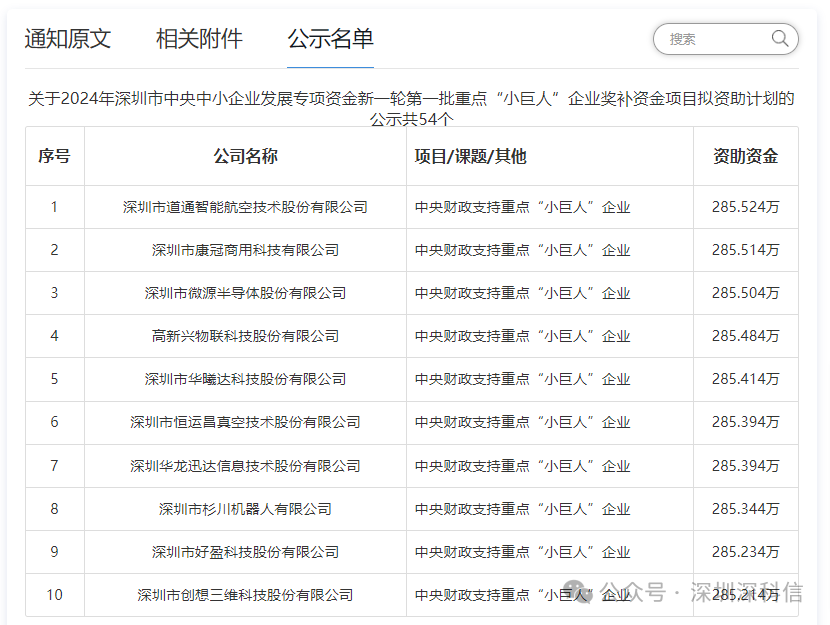Click serial number 10 cell
This screenshot has height=625, width=830.
pyautogui.click(x=55, y=595)
